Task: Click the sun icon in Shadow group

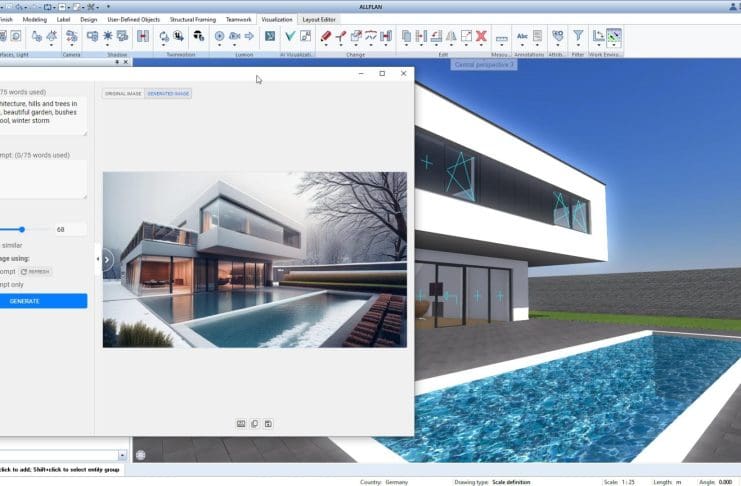Action: coord(109,36)
